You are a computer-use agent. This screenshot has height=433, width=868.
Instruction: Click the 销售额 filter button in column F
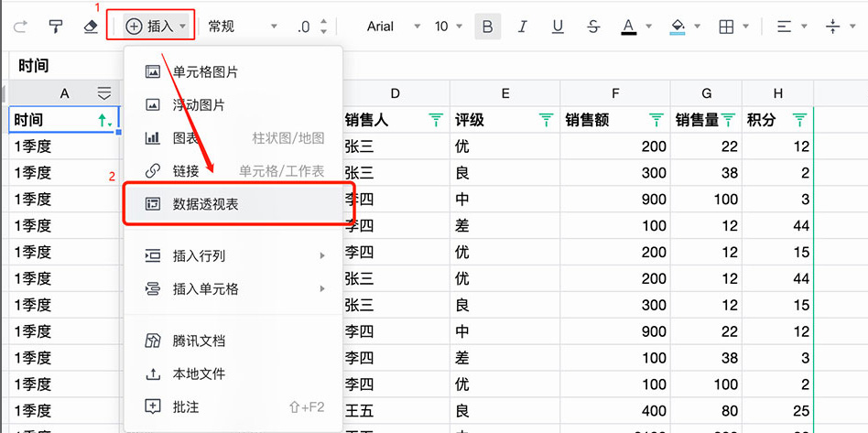(x=656, y=120)
